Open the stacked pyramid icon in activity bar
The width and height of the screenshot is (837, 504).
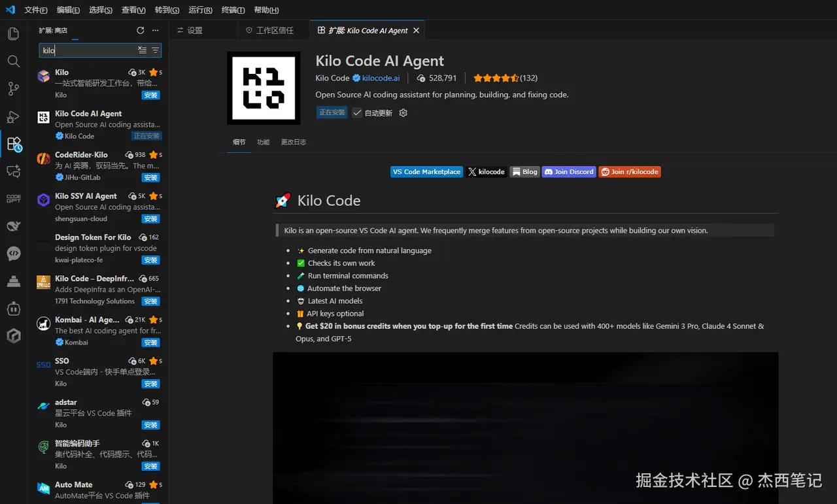pos(13,281)
